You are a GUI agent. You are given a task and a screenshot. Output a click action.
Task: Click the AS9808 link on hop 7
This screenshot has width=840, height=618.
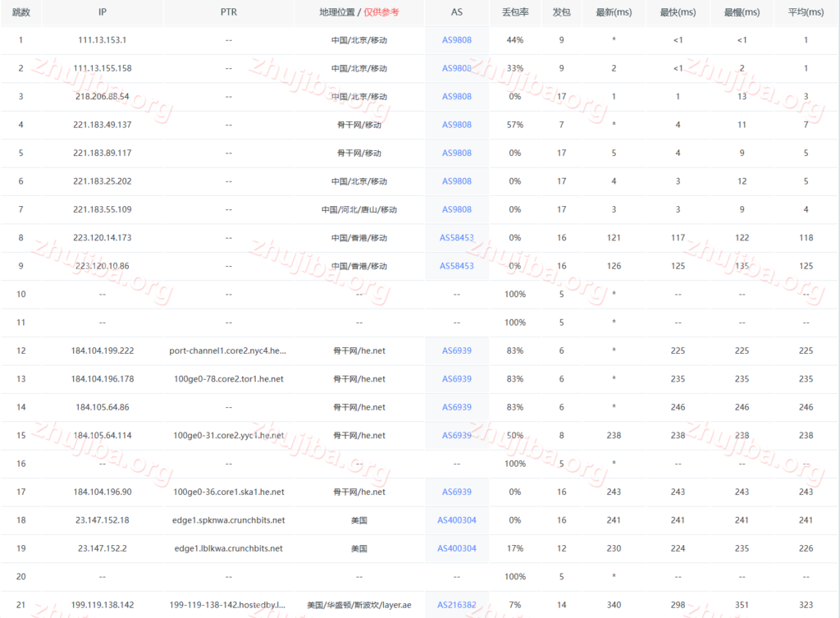456,209
